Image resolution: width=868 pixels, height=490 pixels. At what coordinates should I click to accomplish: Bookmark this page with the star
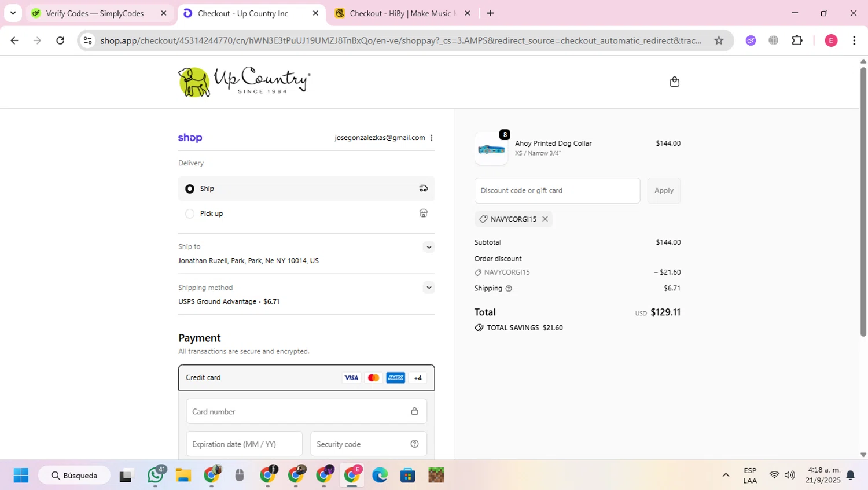pos(719,40)
